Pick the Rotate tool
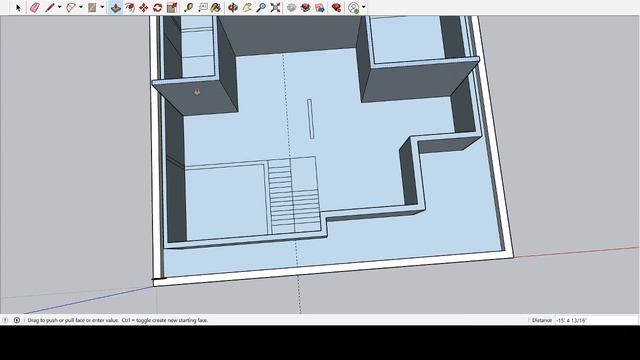Screen dimensions: 640x360 pos(158,7)
